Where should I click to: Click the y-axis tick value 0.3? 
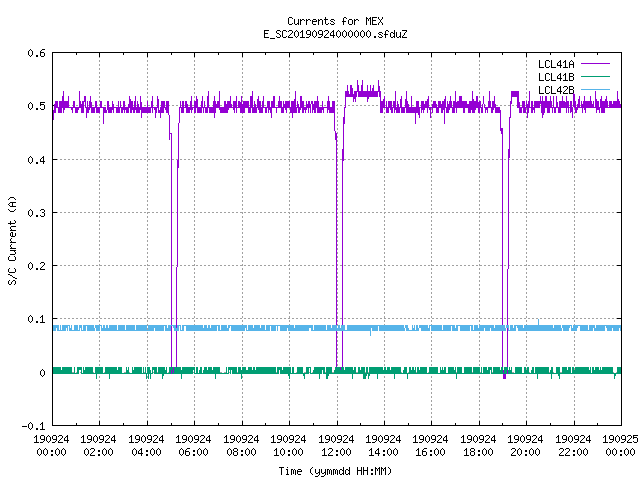coord(36,213)
